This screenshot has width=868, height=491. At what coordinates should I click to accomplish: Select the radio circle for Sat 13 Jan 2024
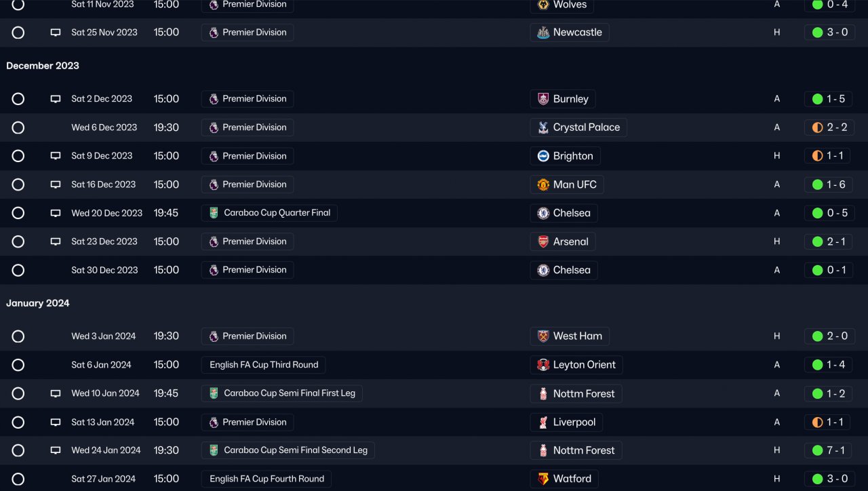pyautogui.click(x=18, y=422)
